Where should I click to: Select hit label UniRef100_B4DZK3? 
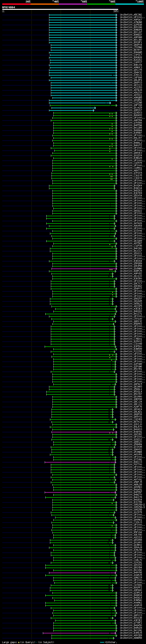tap(131, 191)
